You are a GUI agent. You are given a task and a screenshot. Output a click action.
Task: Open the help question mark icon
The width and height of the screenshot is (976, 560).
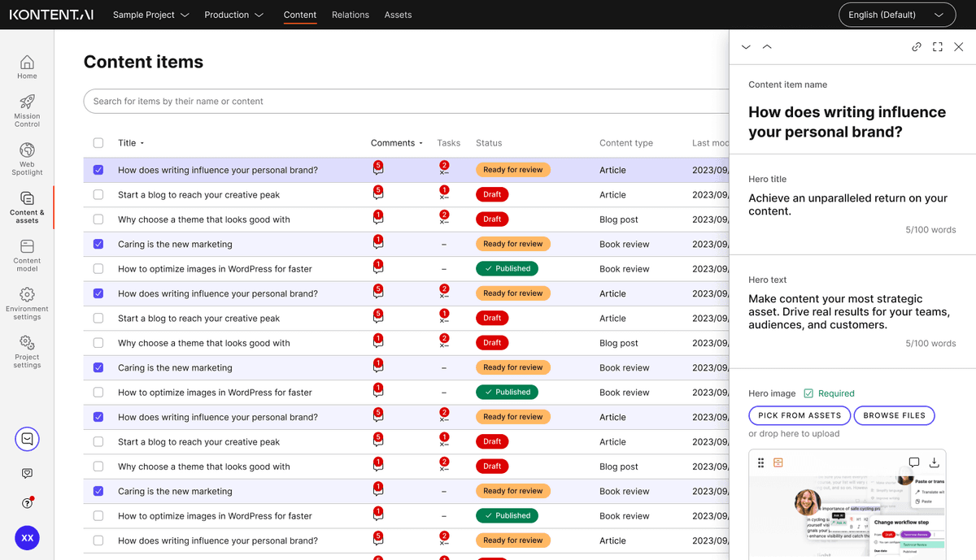click(27, 503)
